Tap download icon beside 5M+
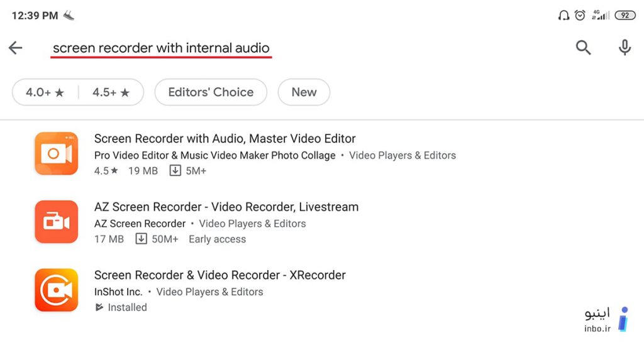 (175, 170)
